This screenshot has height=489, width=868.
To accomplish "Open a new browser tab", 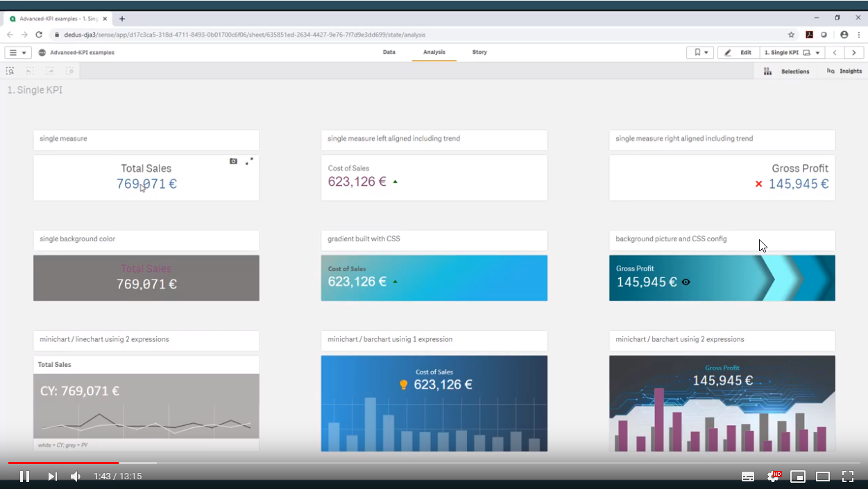I will point(122,19).
